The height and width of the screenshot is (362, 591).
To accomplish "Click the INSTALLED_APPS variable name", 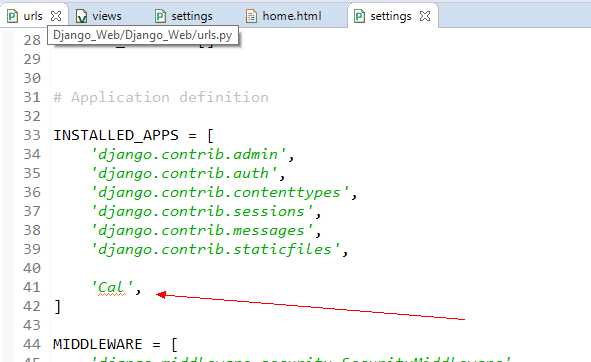I will point(116,135).
